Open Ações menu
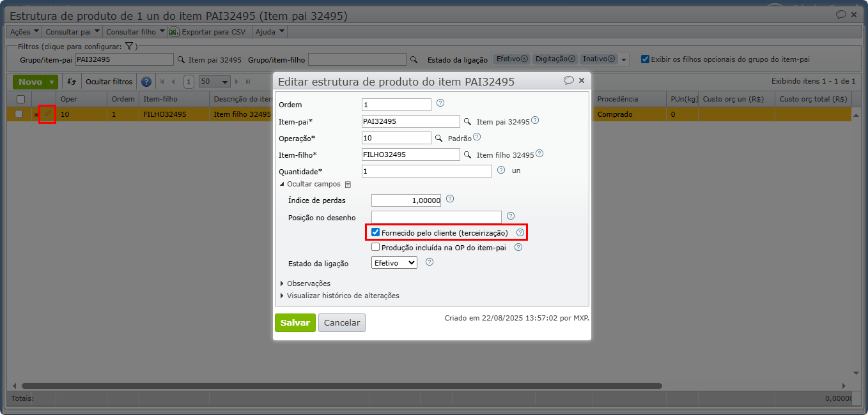This screenshot has height=415, width=868. coord(24,31)
